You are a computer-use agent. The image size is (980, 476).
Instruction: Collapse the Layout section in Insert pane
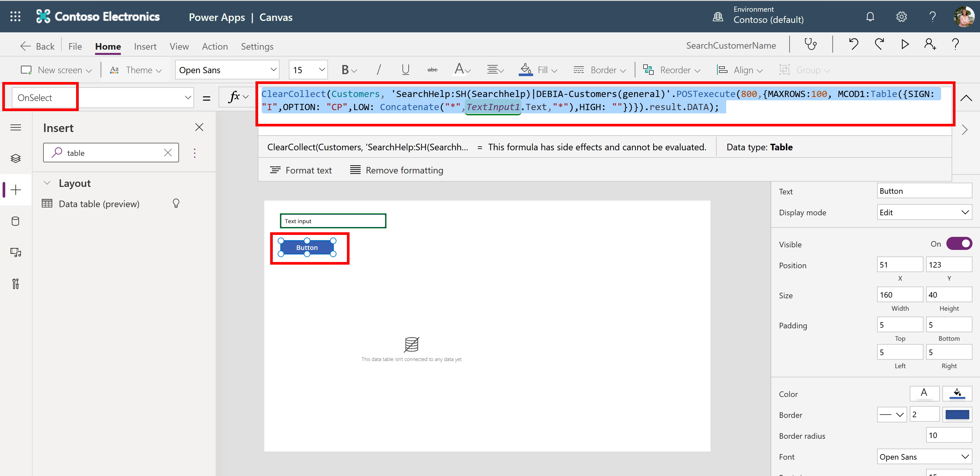click(x=47, y=183)
